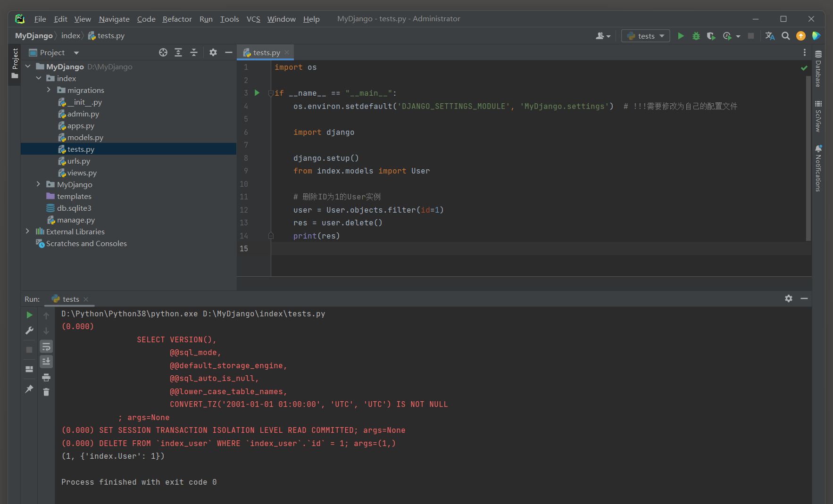Screen dimensions: 833x504
Task: Toggle the Database tool window
Action: 818,68
